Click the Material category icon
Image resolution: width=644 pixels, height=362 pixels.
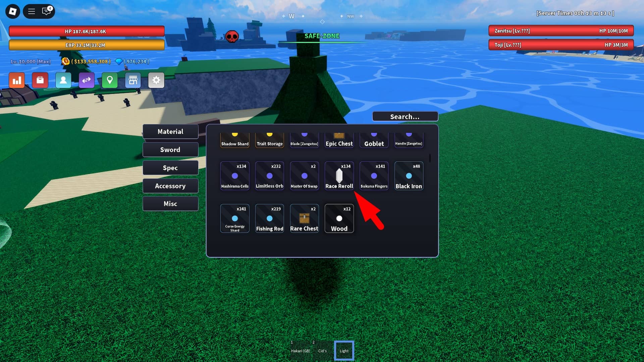(170, 131)
